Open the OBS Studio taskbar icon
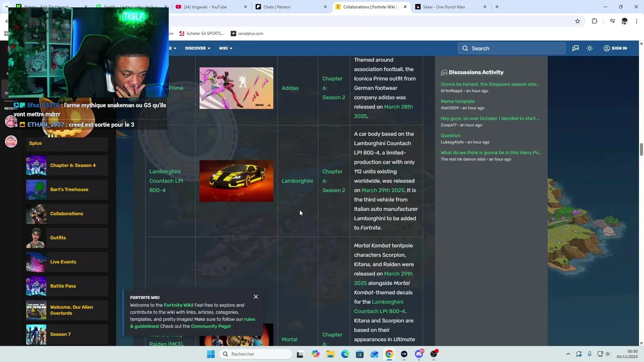Screen dimensions: 644x362 [x=434, y=354]
